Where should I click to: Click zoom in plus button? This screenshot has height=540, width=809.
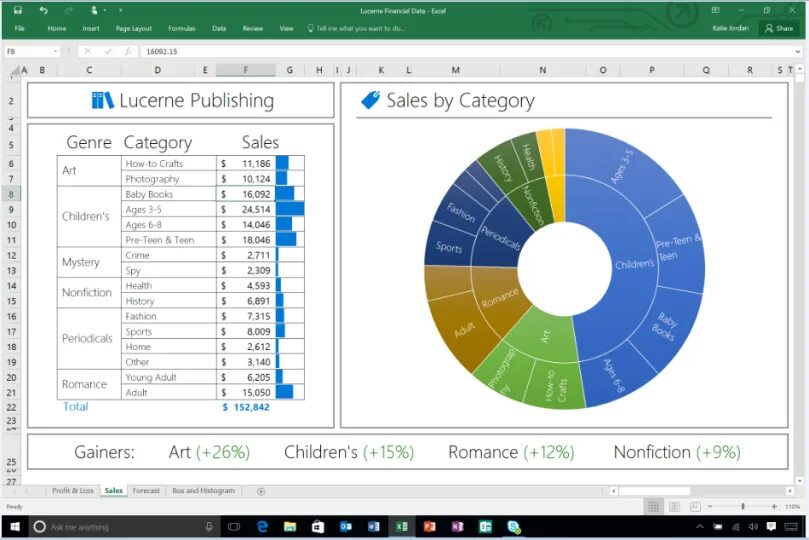(x=774, y=506)
